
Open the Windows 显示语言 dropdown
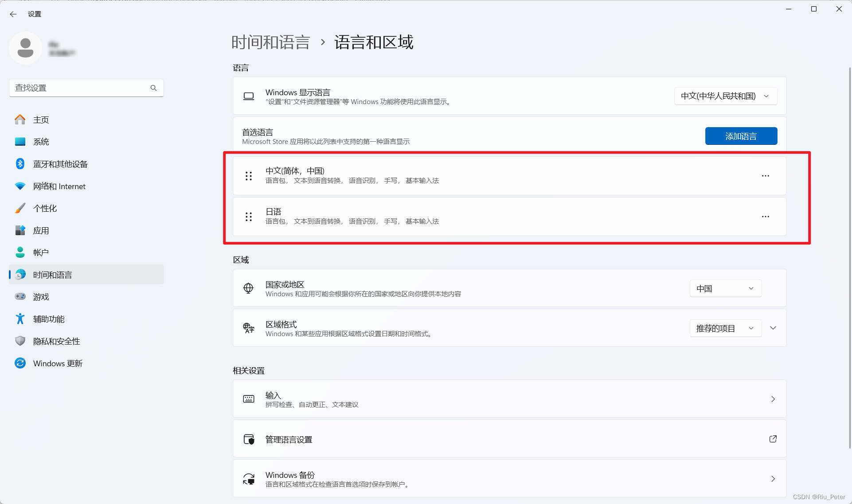[x=726, y=96]
